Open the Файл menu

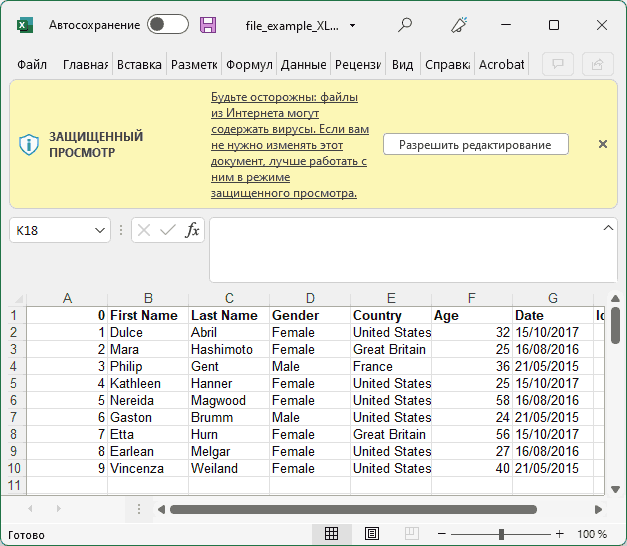pyautogui.click(x=32, y=64)
